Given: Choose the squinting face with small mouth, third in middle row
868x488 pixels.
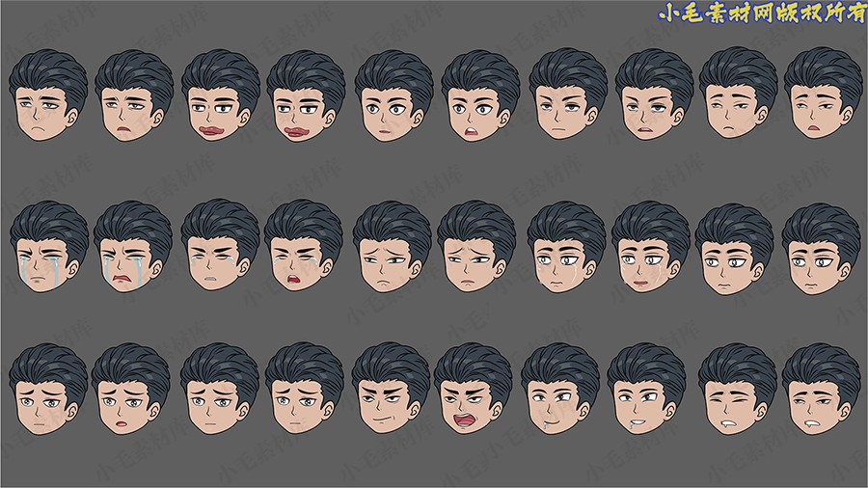Looking at the screenshot, I should pyautogui.click(x=220, y=249).
